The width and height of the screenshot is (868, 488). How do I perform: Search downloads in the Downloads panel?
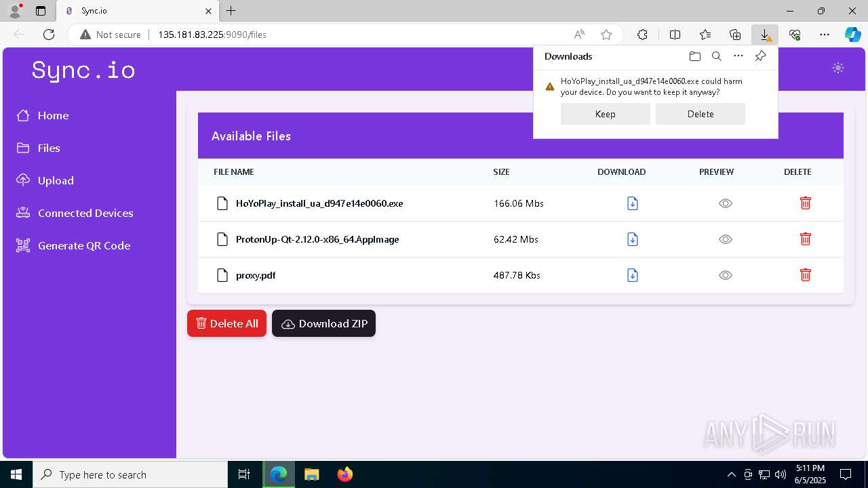pos(717,56)
